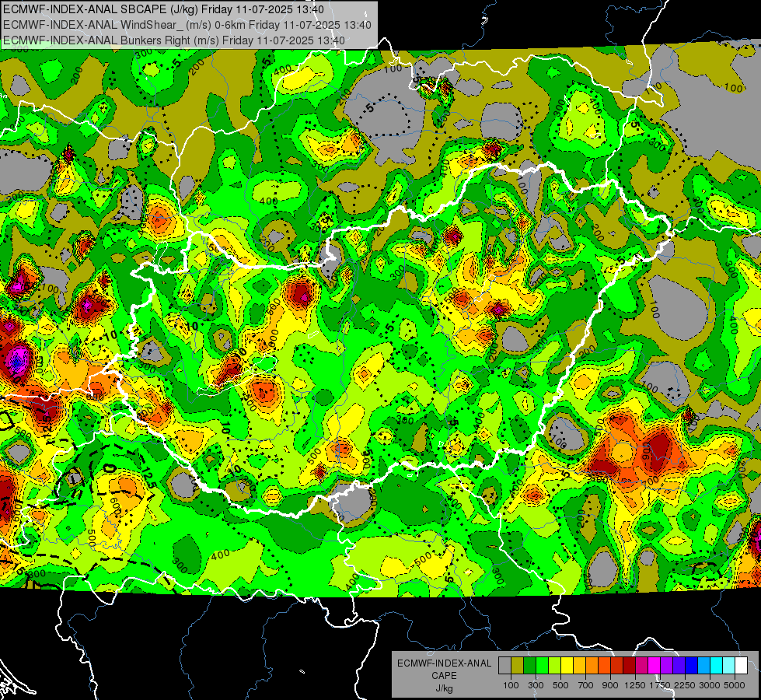761x700 pixels.
Task: Pick the bright green legend swatch
Action: tap(542, 666)
